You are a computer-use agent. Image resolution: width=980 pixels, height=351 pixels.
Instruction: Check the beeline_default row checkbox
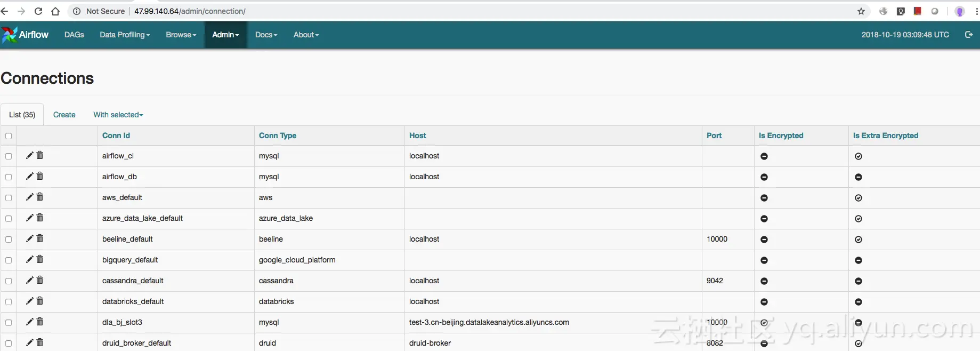9,240
